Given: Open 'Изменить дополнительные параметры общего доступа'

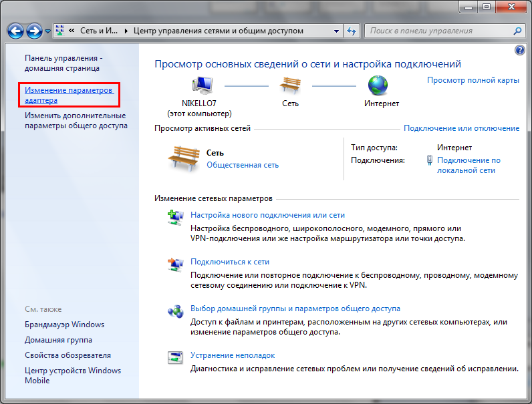Looking at the screenshot, I should point(76,120).
